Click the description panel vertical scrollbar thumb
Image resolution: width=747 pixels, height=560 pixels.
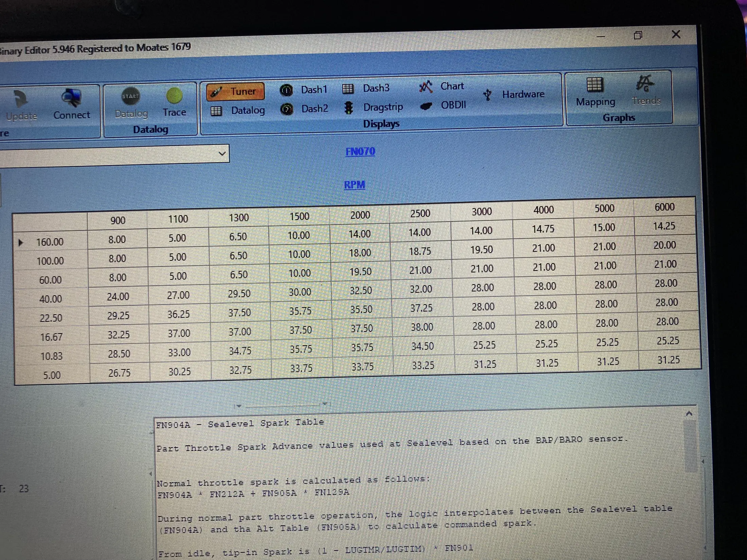pos(690,446)
